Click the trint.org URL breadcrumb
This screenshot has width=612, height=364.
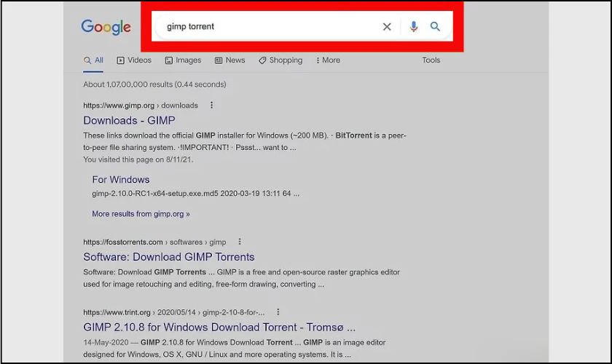click(x=173, y=312)
